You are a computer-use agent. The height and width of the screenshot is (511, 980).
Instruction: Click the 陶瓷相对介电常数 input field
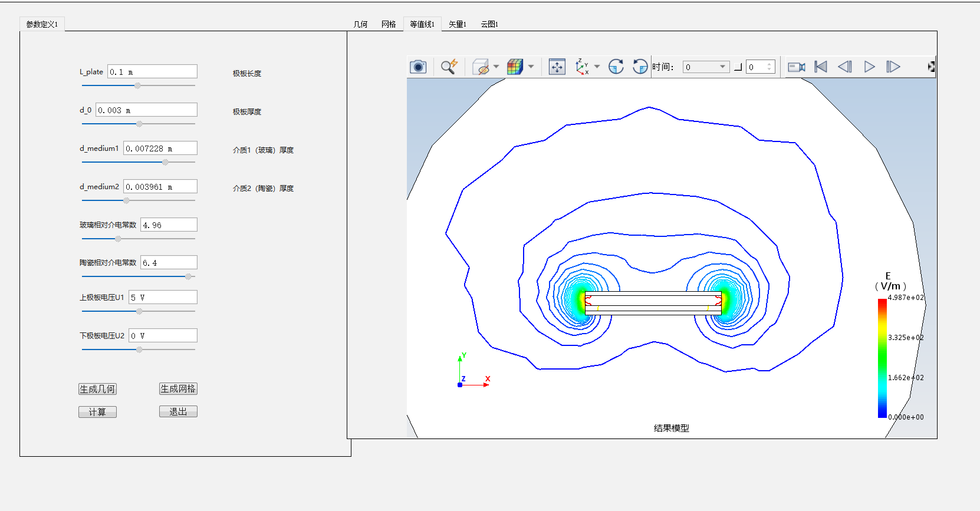(x=169, y=263)
